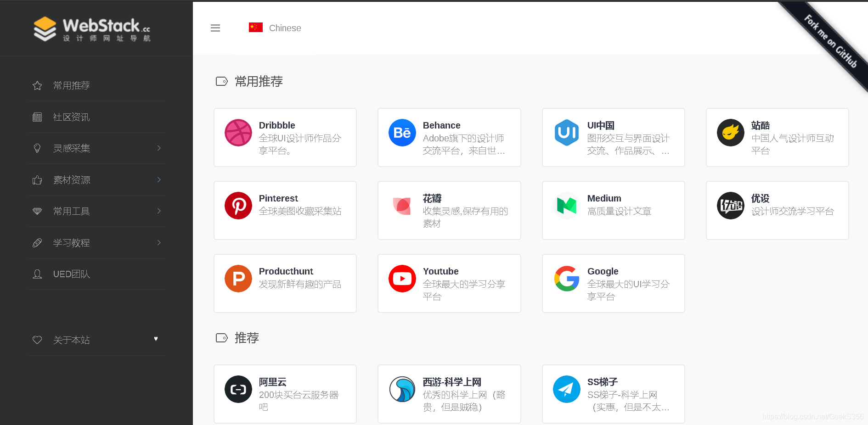Expand the 学习教程 chevron
Image resolution: width=868 pixels, height=425 pixels.
coord(159,242)
